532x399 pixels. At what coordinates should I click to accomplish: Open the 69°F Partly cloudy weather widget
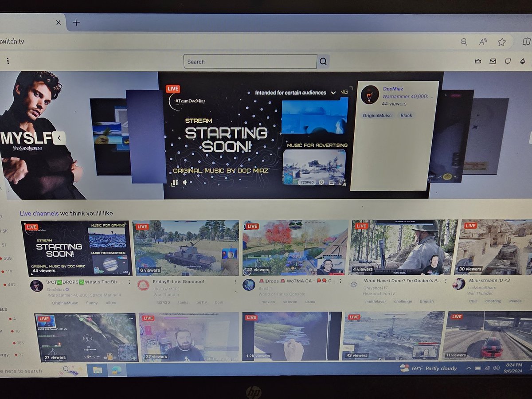pos(428,368)
